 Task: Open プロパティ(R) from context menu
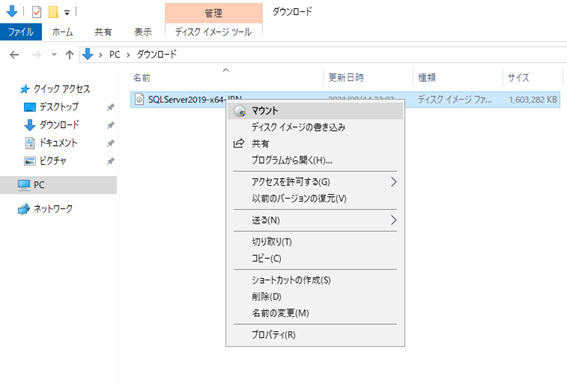point(315,335)
